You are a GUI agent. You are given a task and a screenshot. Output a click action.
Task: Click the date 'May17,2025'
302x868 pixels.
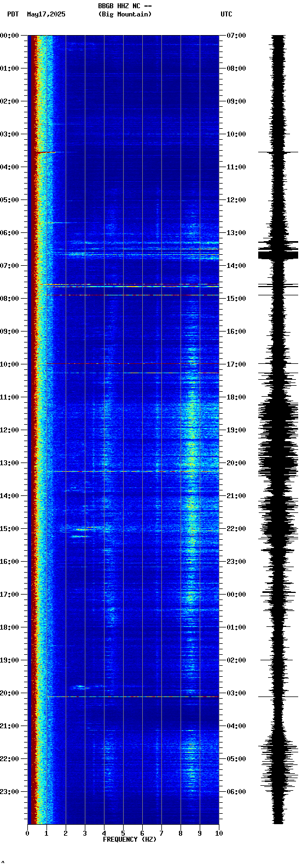tap(46, 14)
